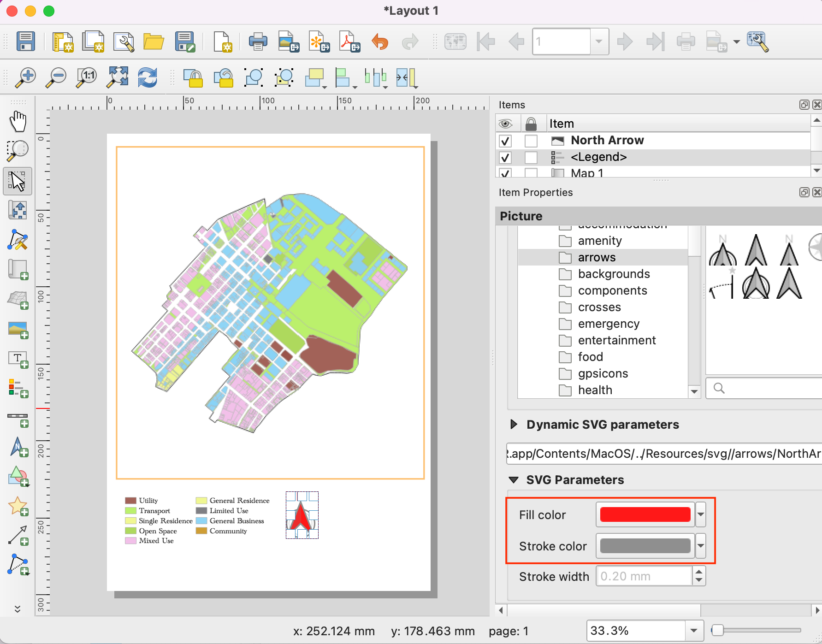822x644 pixels.
Task: Click the Save Project icon
Action: click(26, 41)
